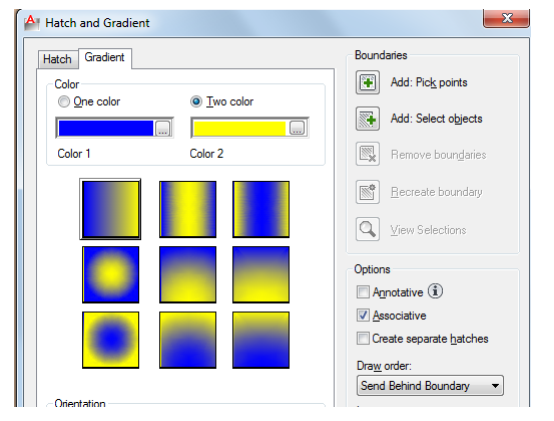Open Color 1 ellipsis browse button
The image size is (554, 421).
[163, 128]
